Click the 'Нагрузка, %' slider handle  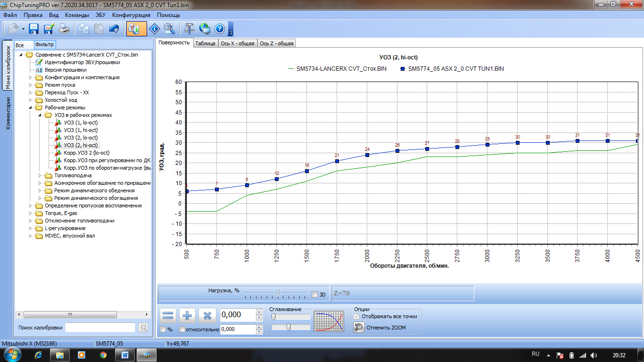pyautogui.click(x=278, y=293)
